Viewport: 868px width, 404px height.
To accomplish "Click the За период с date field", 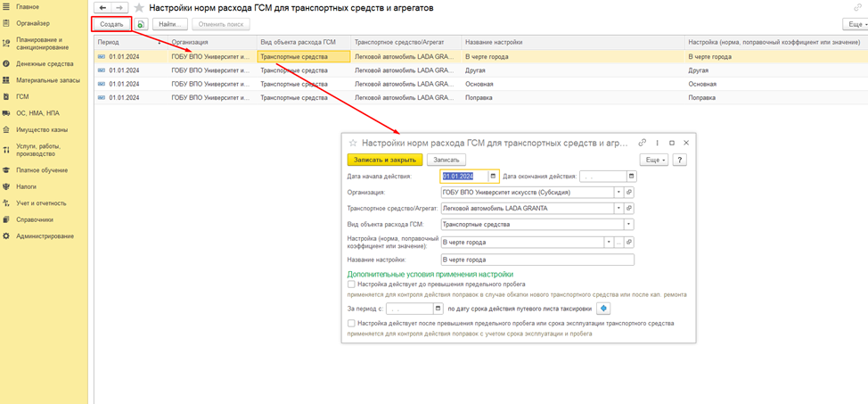I will [410, 308].
